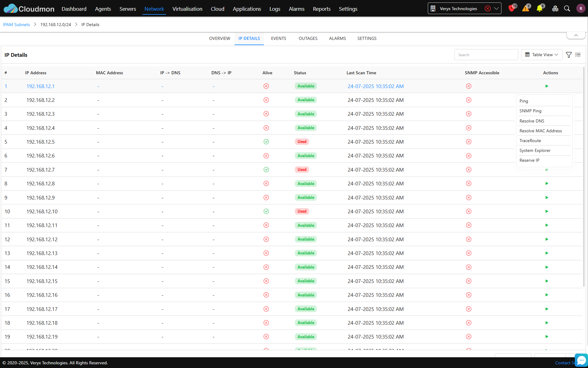Click the table vertical scrollbar

(x=584, y=176)
